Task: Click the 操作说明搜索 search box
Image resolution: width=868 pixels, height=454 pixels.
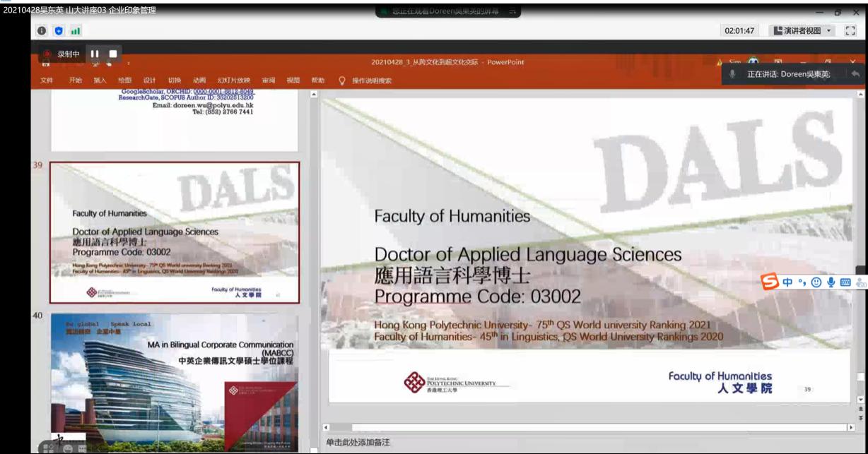Action: click(x=371, y=80)
